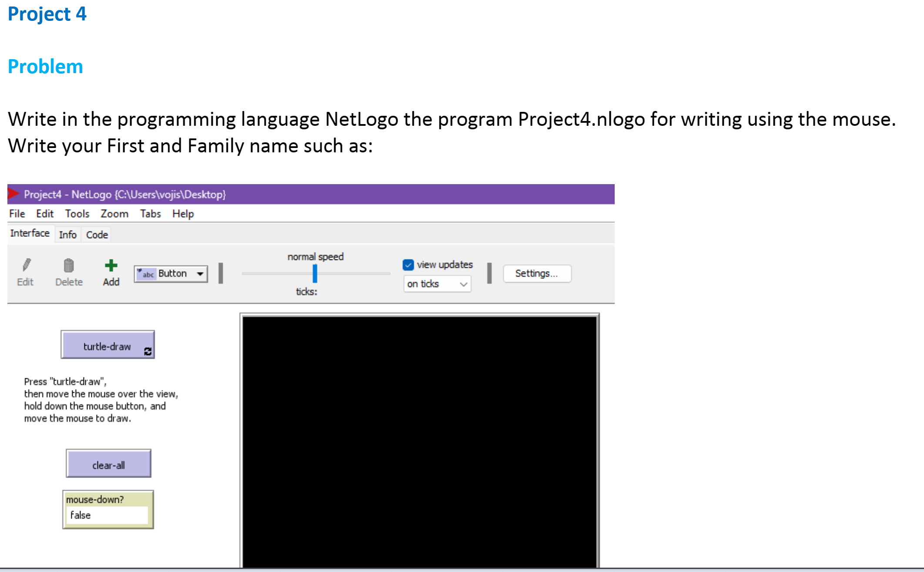This screenshot has height=572, width=924.
Task: Open the Tools menu
Action: point(77,214)
